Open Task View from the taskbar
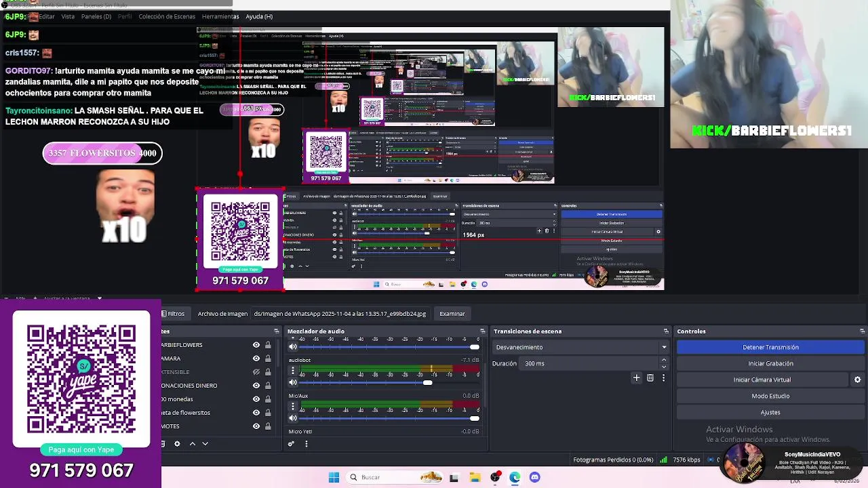This screenshot has width=868, height=488. click(454, 477)
